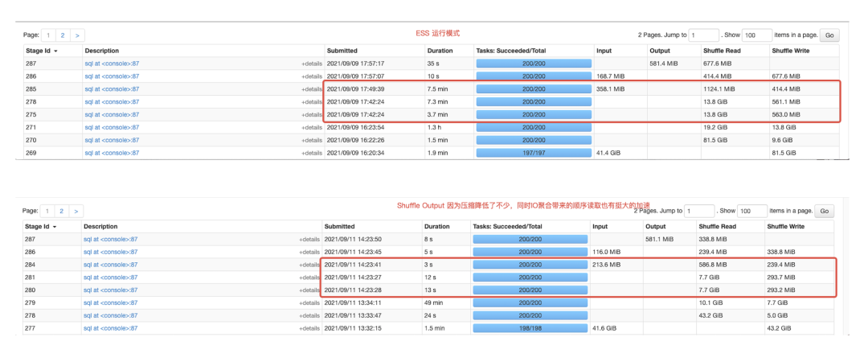Select page 1 in the 2021/09/09 table
Screen dimensions: 868x362
click(x=48, y=35)
